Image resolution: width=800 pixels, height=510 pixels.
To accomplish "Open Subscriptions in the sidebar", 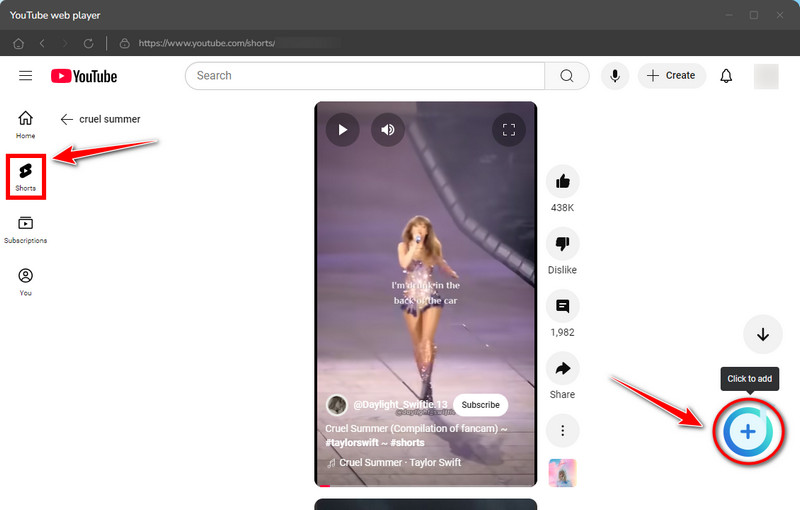I will [x=25, y=229].
